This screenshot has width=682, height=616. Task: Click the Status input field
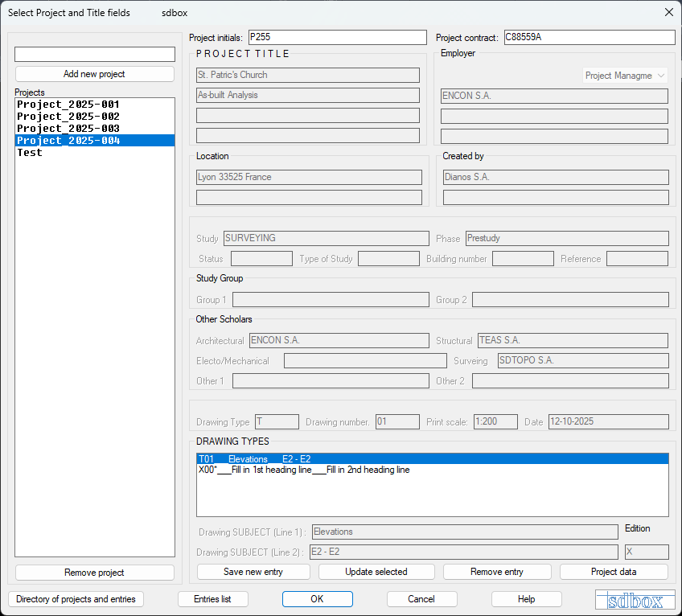[x=261, y=258]
